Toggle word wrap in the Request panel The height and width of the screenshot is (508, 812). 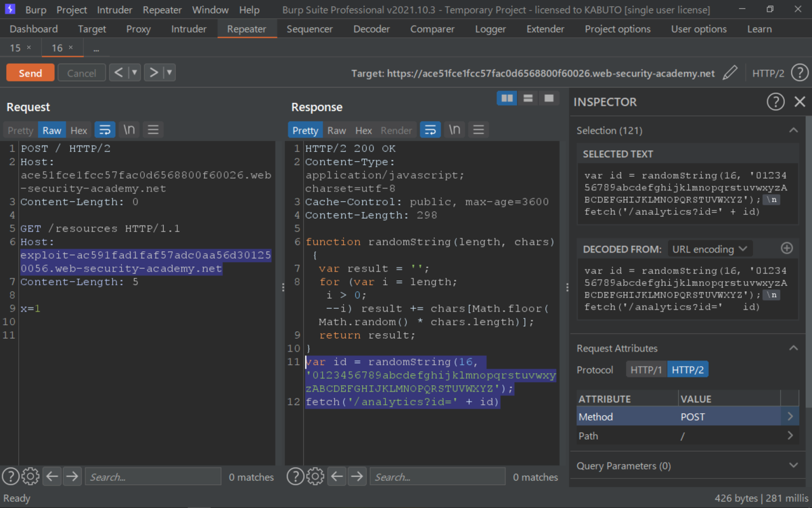click(104, 130)
